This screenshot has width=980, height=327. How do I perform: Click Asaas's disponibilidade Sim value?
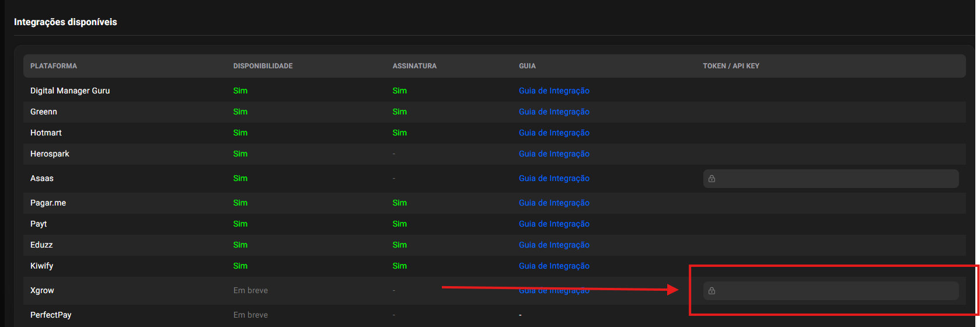pos(240,178)
